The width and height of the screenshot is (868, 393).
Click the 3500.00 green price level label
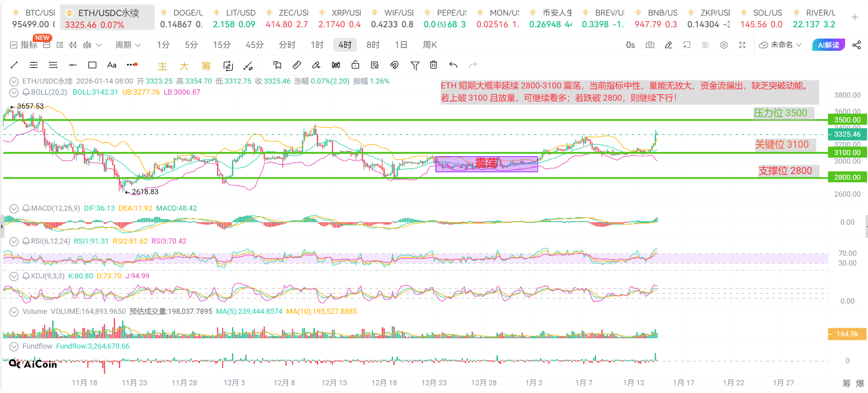847,120
